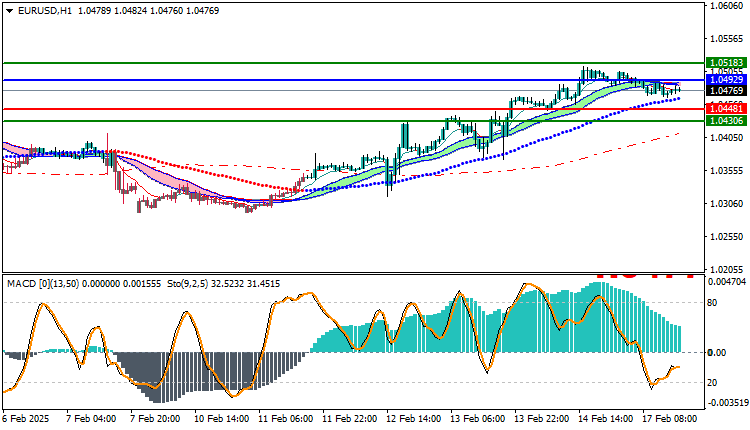This screenshot has width=750, height=430.
Task: Click the 10 Feb 14:00 time label
Action: [x=221, y=419]
